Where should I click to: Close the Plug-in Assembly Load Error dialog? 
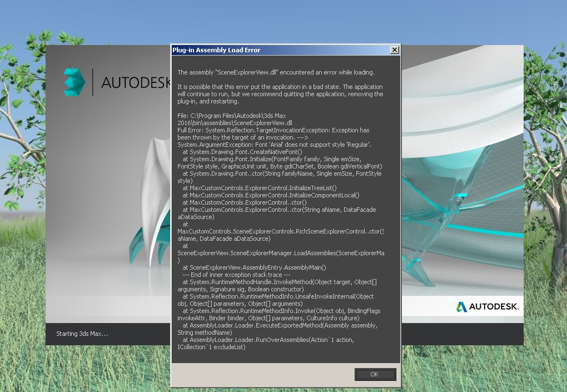(395, 50)
